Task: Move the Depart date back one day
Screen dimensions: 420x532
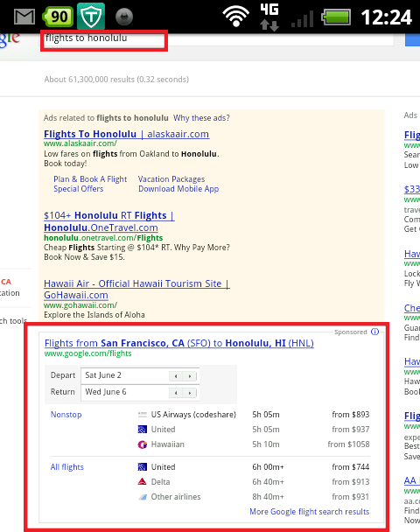Action: [176, 376]
